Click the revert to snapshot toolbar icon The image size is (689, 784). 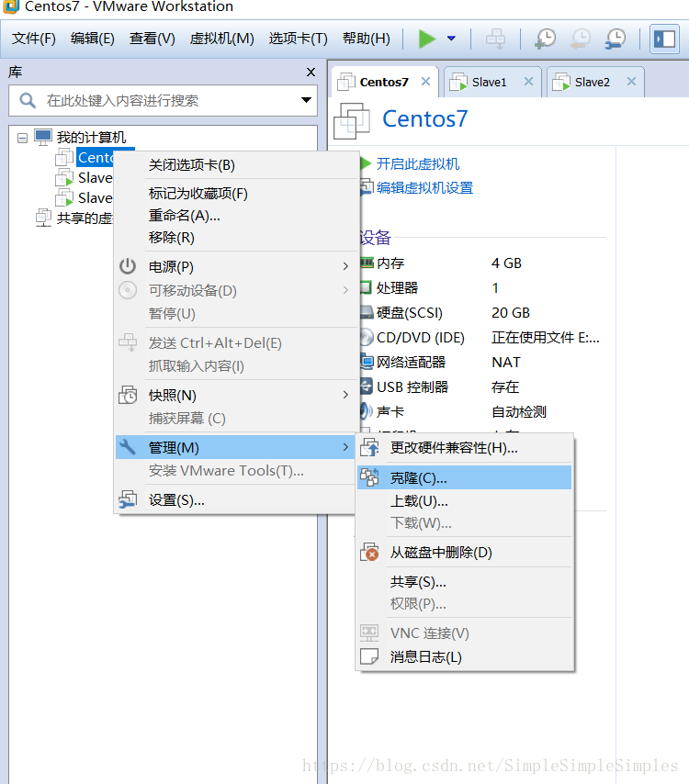click(x=580, y=39)
